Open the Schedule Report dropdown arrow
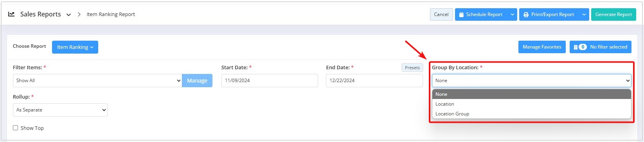 [x=512, y=14]
